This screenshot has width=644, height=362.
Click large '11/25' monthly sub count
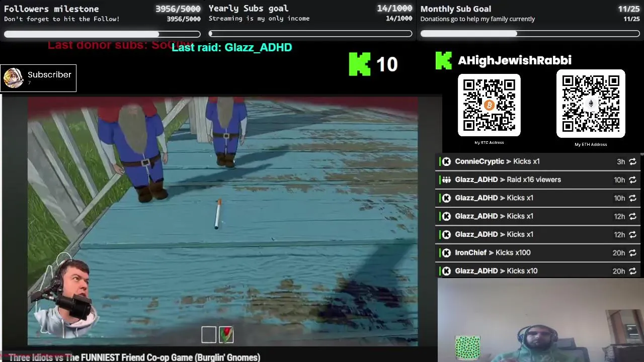click(x=628, y=9)
